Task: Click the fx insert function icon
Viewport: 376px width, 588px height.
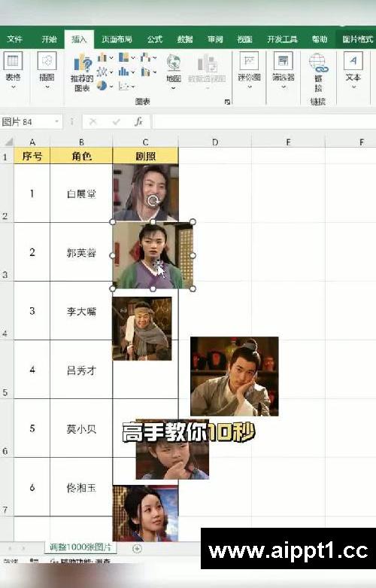Action: coord(139,121)
